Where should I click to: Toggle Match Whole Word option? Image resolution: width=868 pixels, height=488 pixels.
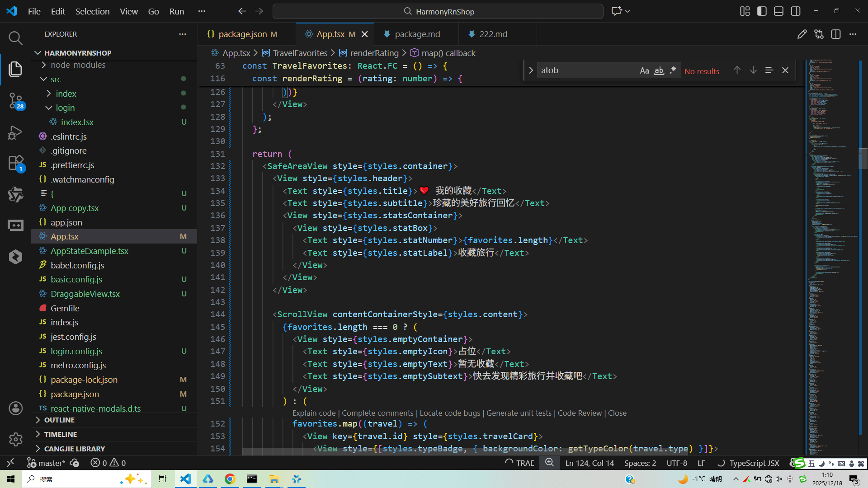click(659, 70)
